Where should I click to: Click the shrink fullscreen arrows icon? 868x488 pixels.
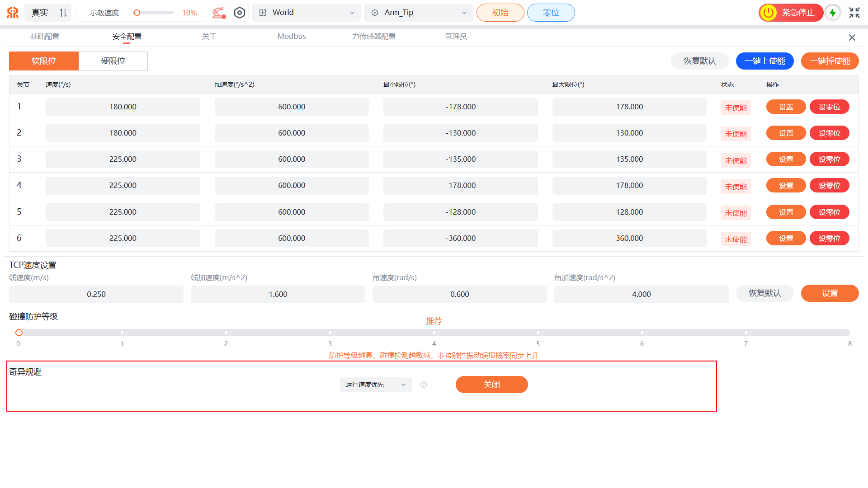[x=854, y=13]
